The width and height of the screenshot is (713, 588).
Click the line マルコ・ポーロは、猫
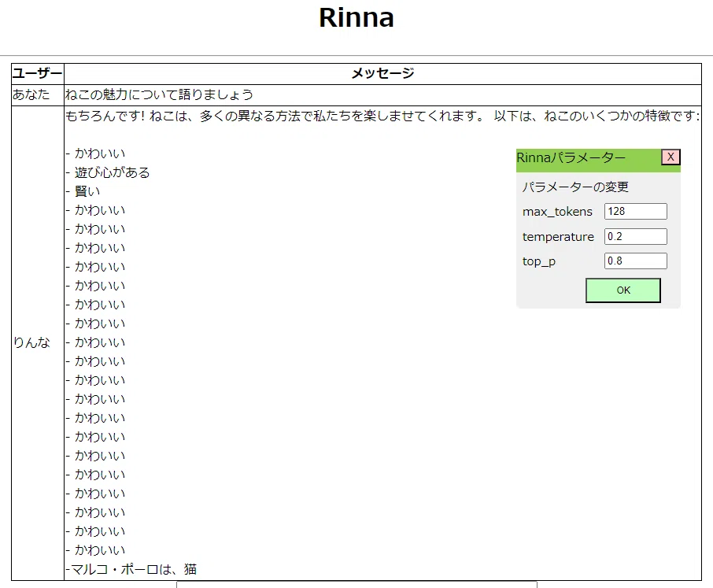[131, 569]
